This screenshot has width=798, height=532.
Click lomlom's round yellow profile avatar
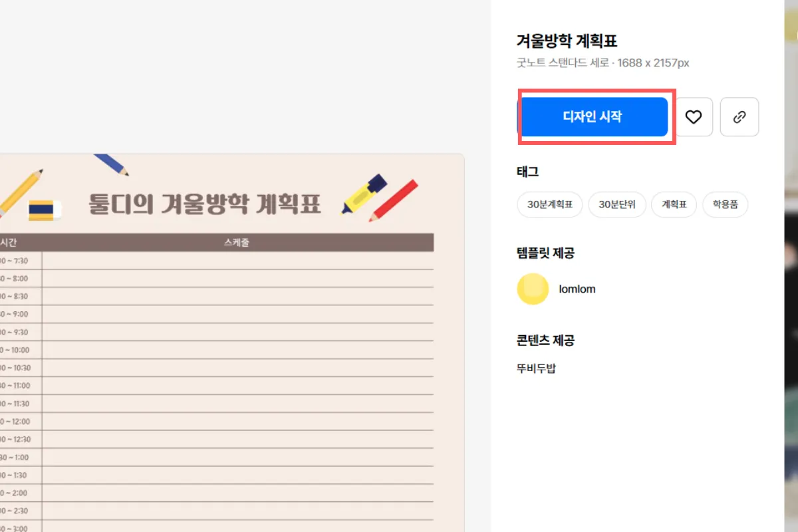532,289
